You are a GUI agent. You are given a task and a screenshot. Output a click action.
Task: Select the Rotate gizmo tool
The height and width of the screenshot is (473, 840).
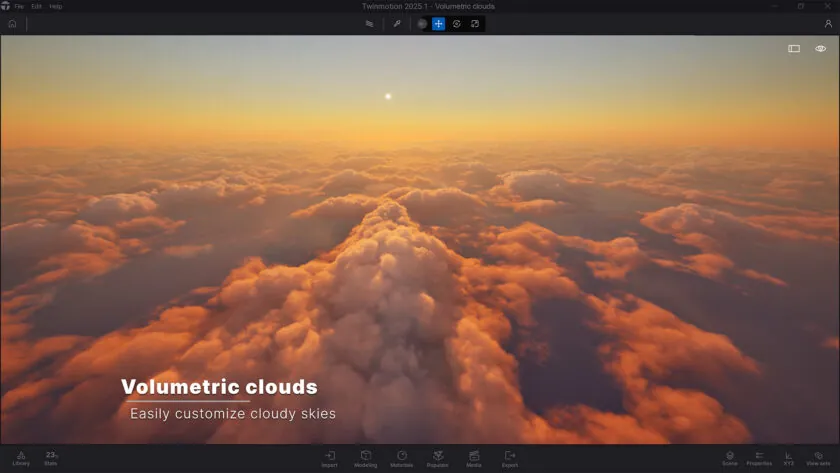click(x=456, y=23)
